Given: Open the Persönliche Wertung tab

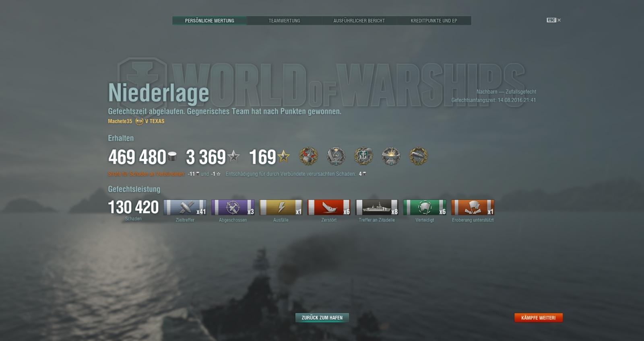Looking at the screenshot, I should 209,21.
